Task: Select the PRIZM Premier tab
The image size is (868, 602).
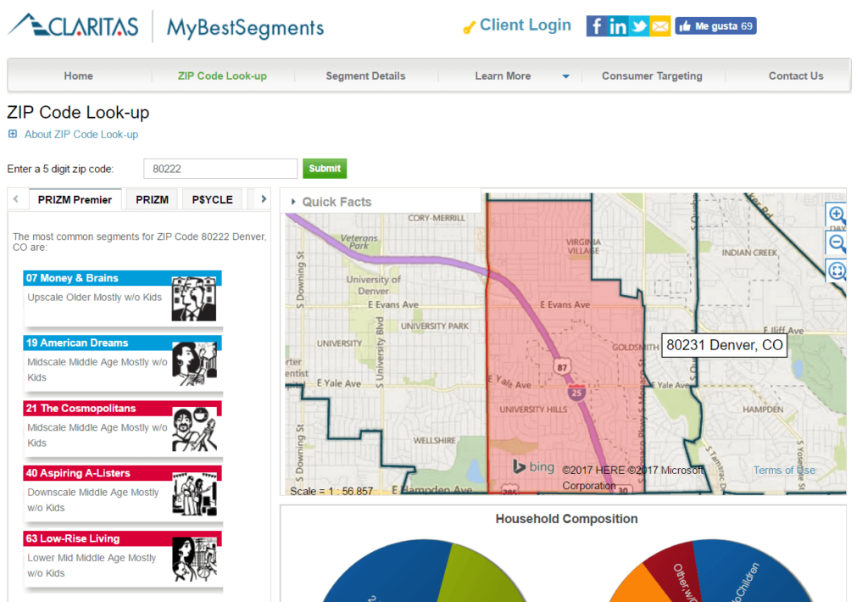Action: point(75,199)
